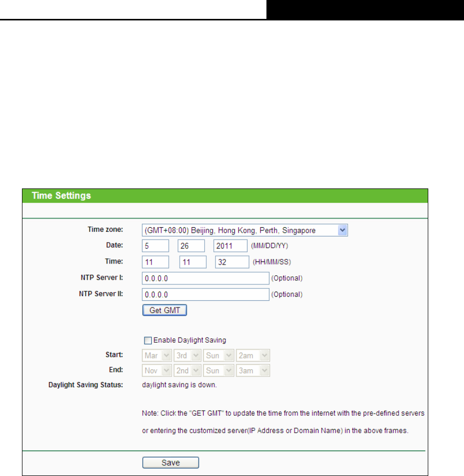Click the Date month field showing 5
Viewport: 464px width, 476px height.
pyautogui.click(x=155, y=246)
